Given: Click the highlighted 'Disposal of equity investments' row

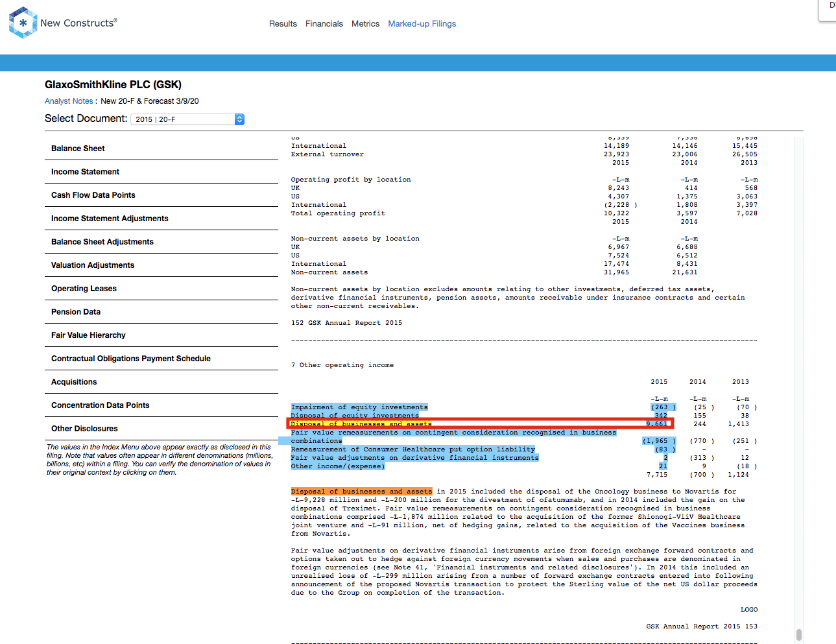Looking at the screenshot, I should click(x=355, y=415).
